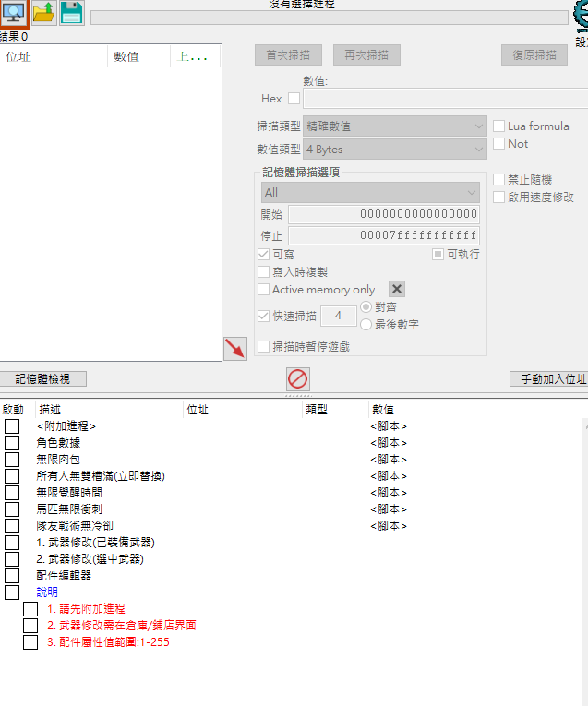
Task: Click the 首次掃描 button
Action: click(288, 55)
